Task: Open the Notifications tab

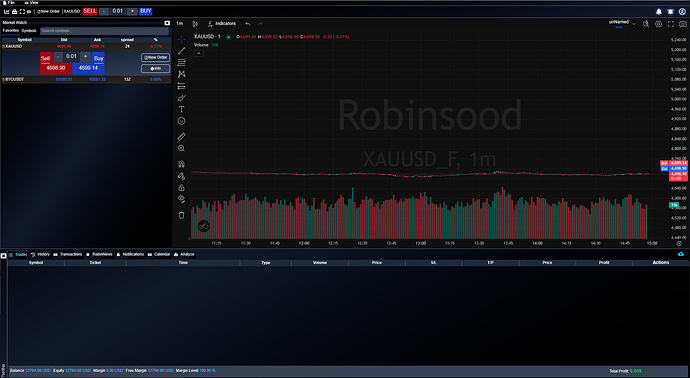Action: [130, 254]
